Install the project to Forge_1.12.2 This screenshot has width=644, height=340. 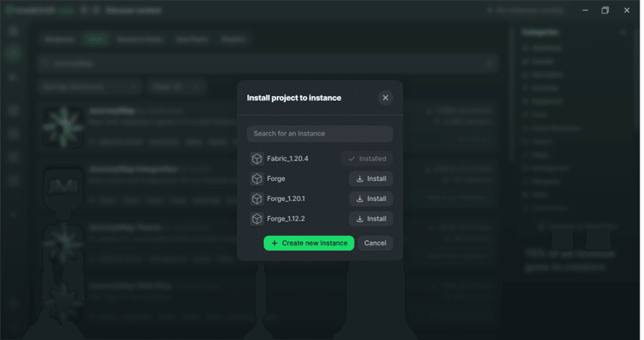tap(371, 218)
